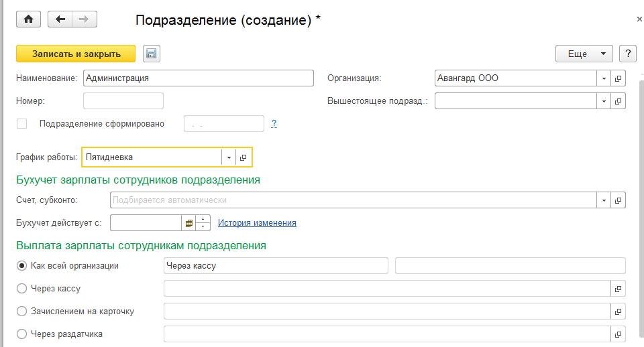Image resolution: width=644 pixels, height=347 pixels.
Task: Choose the Через раздатчика radio button
Action: pos(22,334)
